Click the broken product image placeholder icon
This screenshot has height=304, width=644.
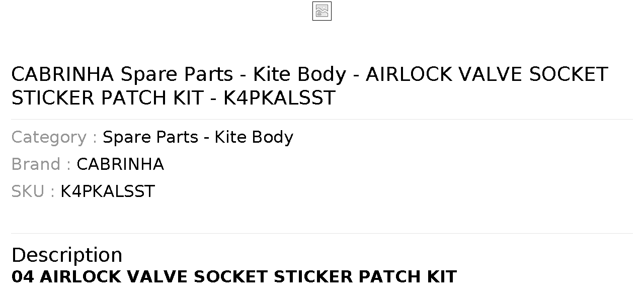click(x=322, y=11)
